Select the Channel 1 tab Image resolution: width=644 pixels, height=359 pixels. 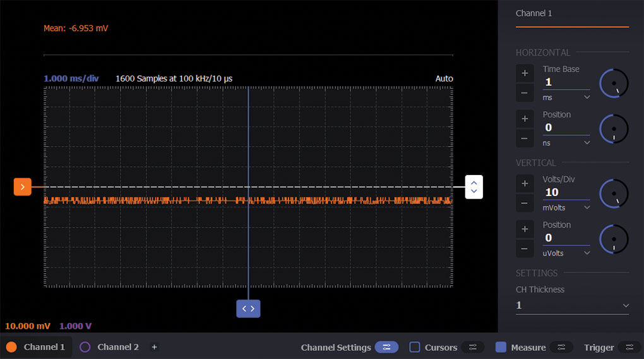click(x=36, y=347)
